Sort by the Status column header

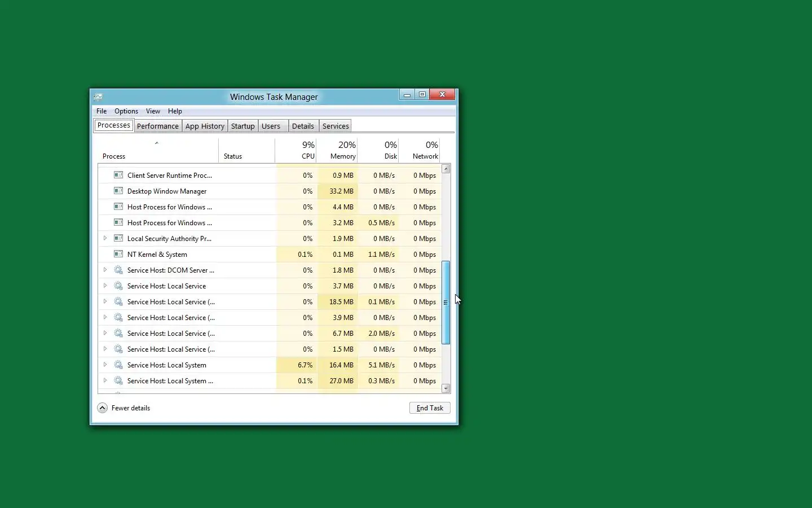(247, 150)
